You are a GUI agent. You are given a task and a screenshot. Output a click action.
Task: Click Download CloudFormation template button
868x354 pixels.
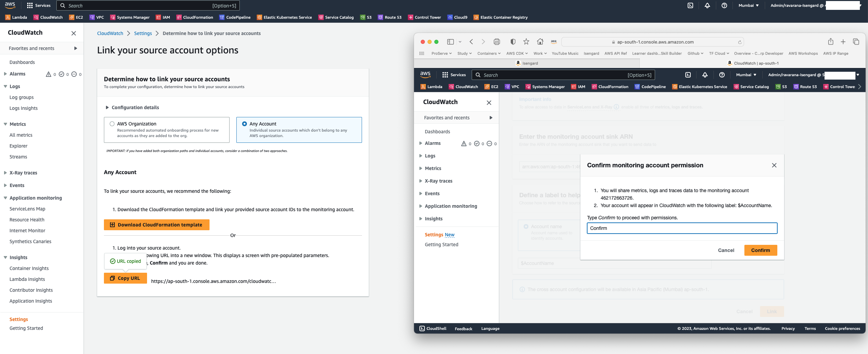tap(157, 225)
